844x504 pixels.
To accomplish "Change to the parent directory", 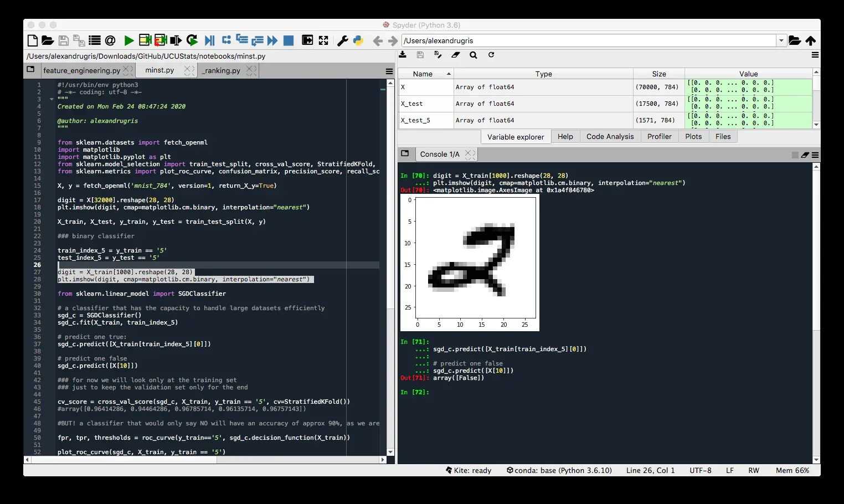I will tap(811, 40).
